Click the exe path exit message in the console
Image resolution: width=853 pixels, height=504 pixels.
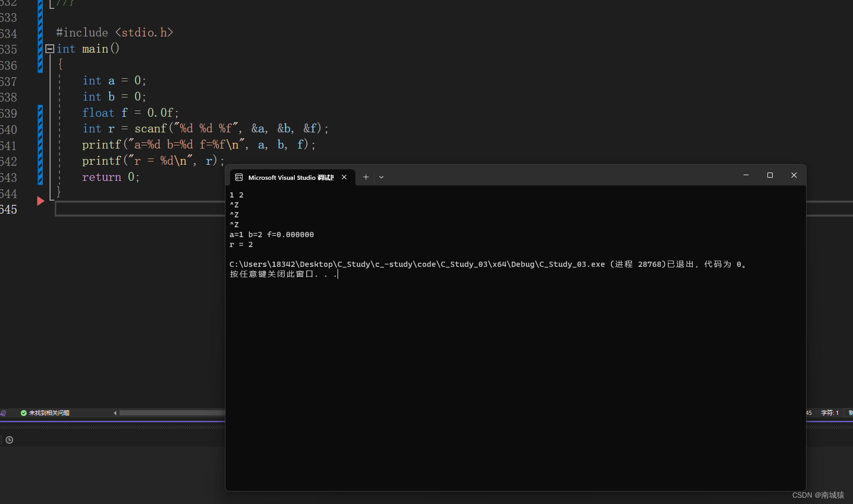point(489,264)
